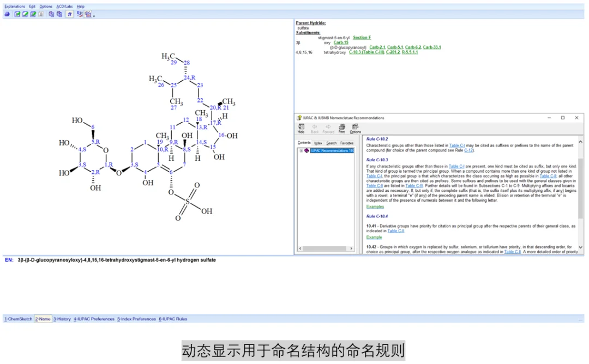Click the contents pane horizontal scrollbar thumb

324,248
